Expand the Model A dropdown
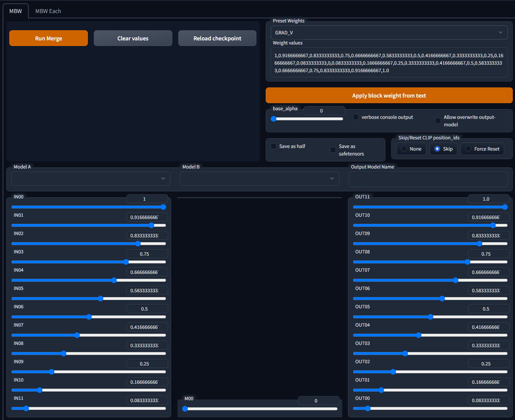 [91, 179]
